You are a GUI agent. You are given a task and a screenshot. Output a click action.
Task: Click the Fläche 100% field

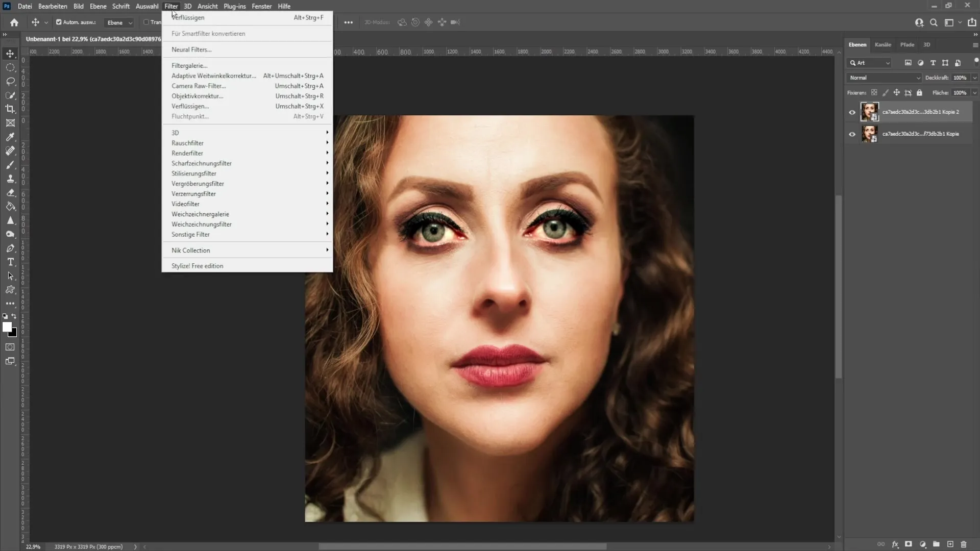coord(960,93)
